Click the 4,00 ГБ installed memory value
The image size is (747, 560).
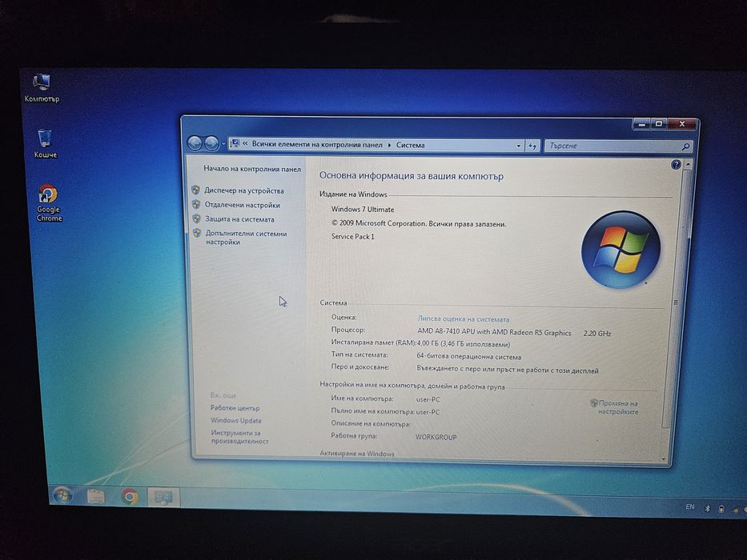[x=464, y=343]
